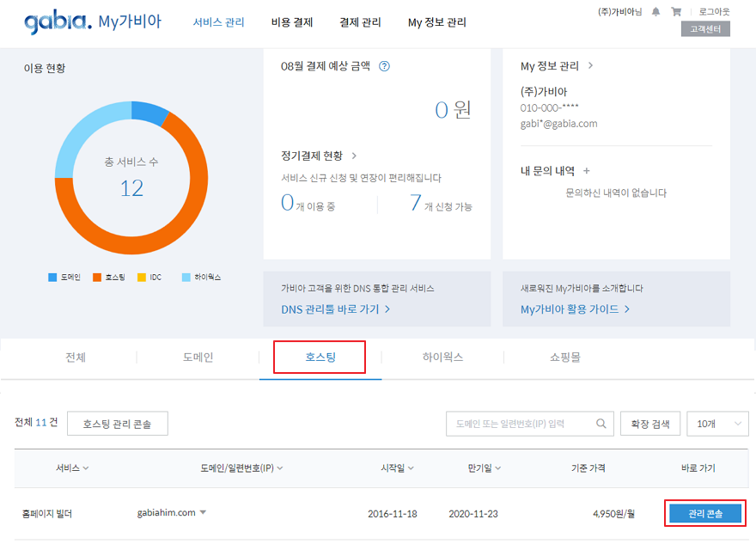Open 정기결제 현황 link
Screen dimensions: 756x544
[x=319, y=156]
